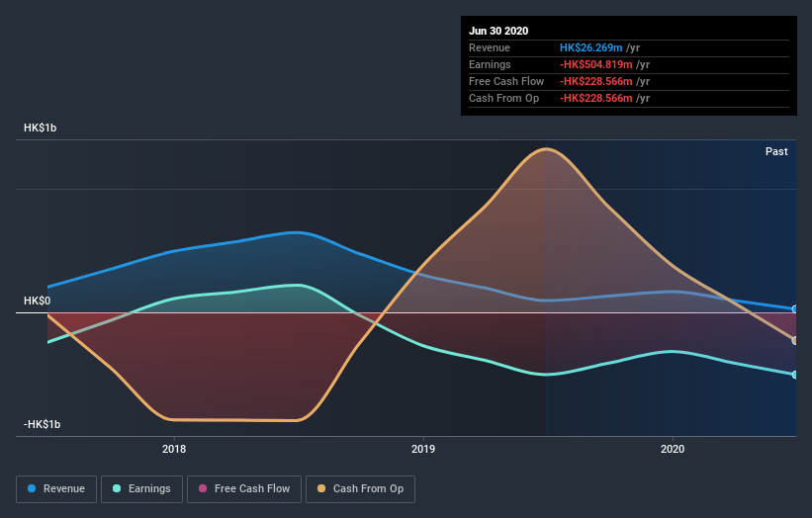812x518 pixels.
Task: Click the Jun 30 2020 tooltip date
Action: (498, 31)
